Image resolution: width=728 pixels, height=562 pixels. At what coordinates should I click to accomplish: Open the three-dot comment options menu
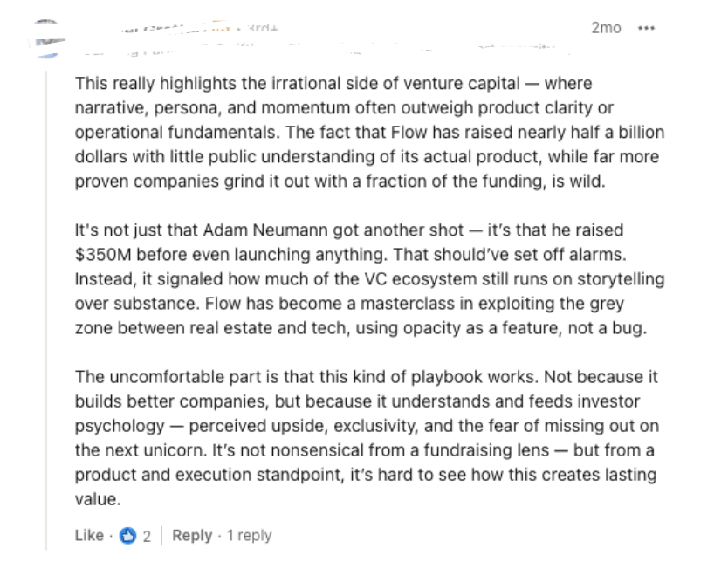pos(646,28)
